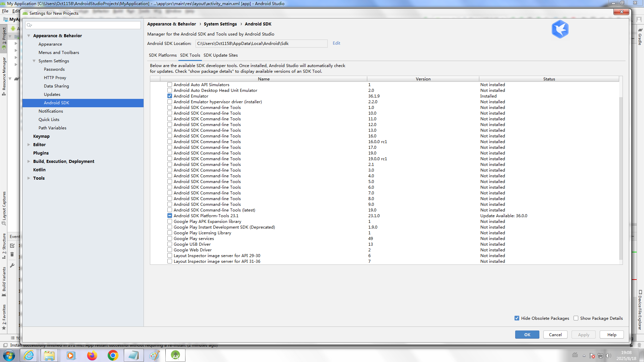This screenshot has height=362, width=644.
Task: Open Internet Explorer from the taskbar
Action: point(29,355)
